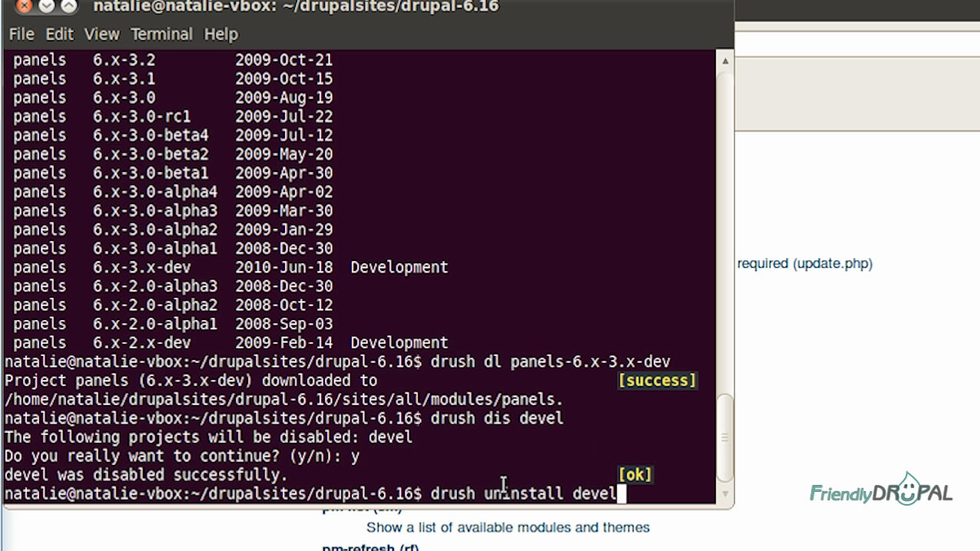Maximize the terminal window
Viewport: 980px width, 551px height.
[68, 7]
